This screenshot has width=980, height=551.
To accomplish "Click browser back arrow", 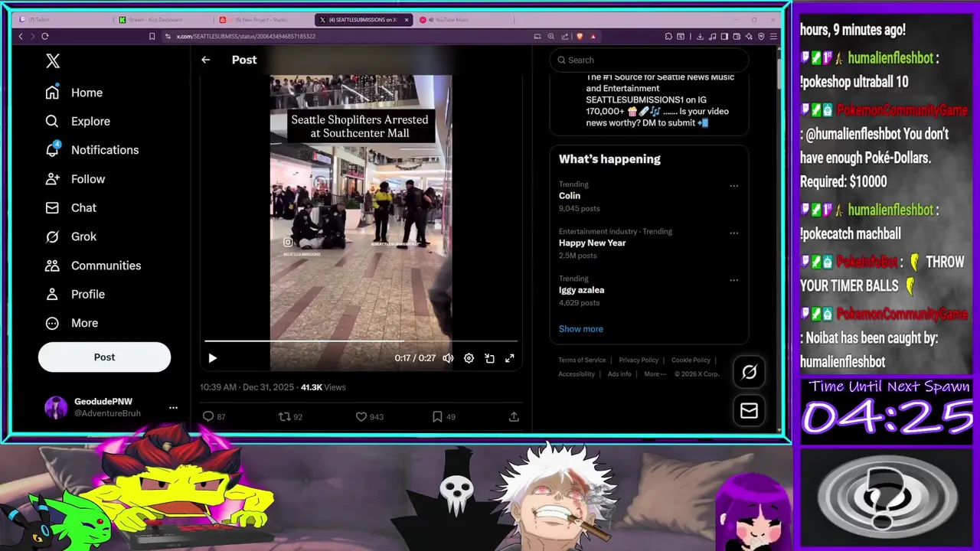I will click(21, 36).
